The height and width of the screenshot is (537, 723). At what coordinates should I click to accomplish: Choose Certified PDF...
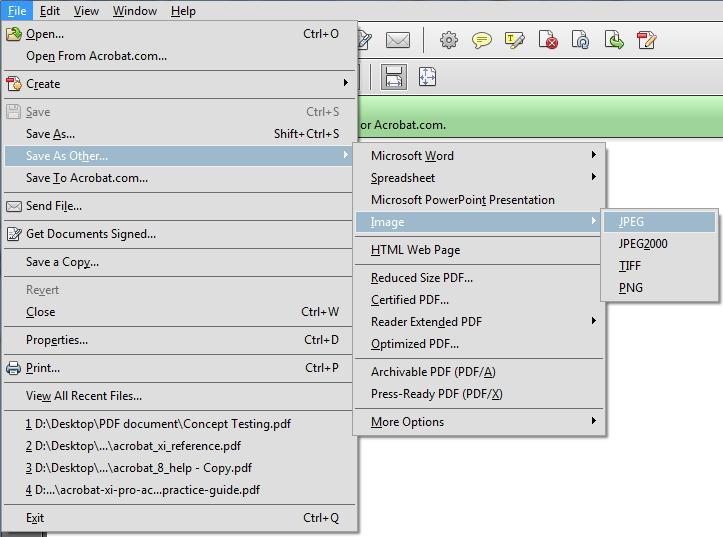(x=480, y=300)
